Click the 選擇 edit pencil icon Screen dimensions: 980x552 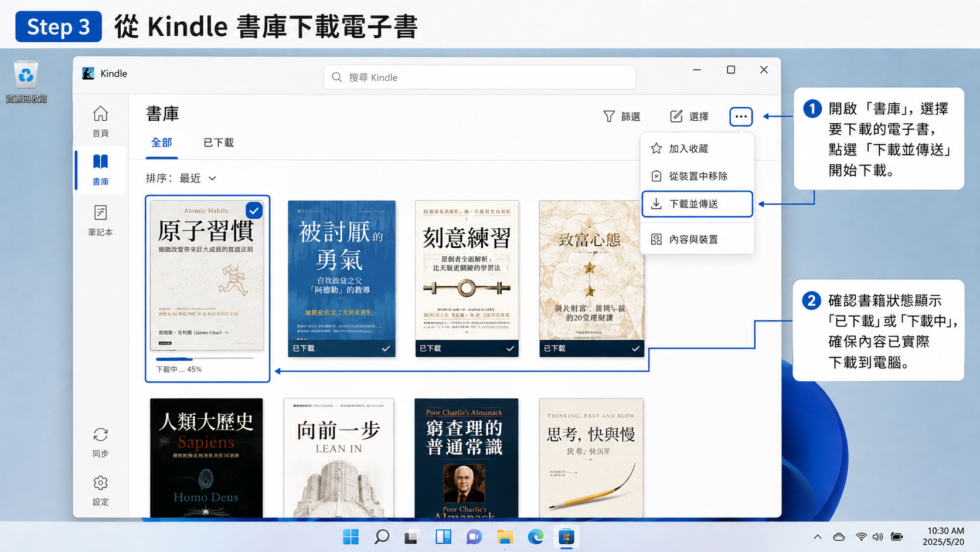click(676, 116)
